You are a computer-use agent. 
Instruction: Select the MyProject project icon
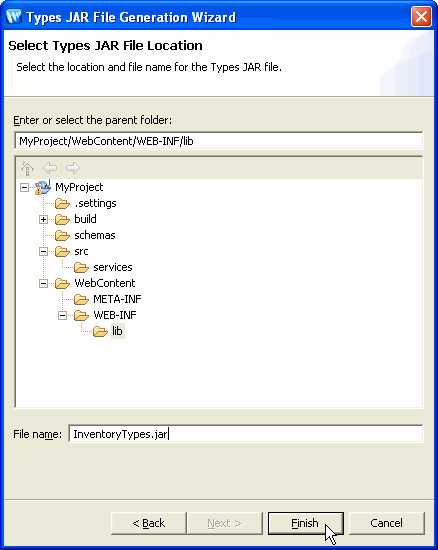point(43,187)
